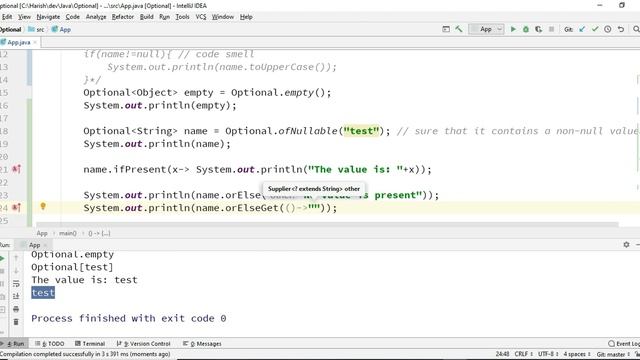Show Git history with the clock icon
The image size is (640, 360).
click(x=608, y=29)
